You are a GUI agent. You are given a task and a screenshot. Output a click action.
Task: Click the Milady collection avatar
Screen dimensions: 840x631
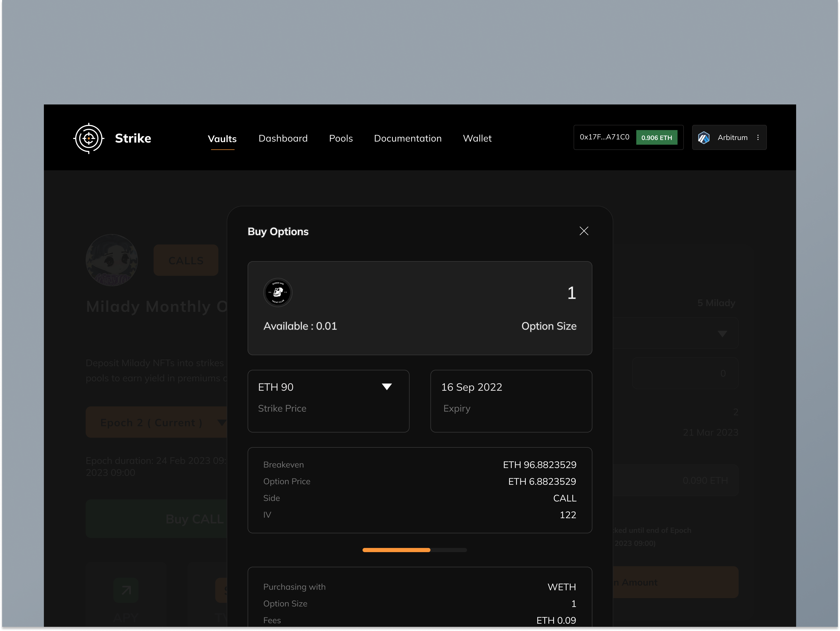(x=111, y=260)
